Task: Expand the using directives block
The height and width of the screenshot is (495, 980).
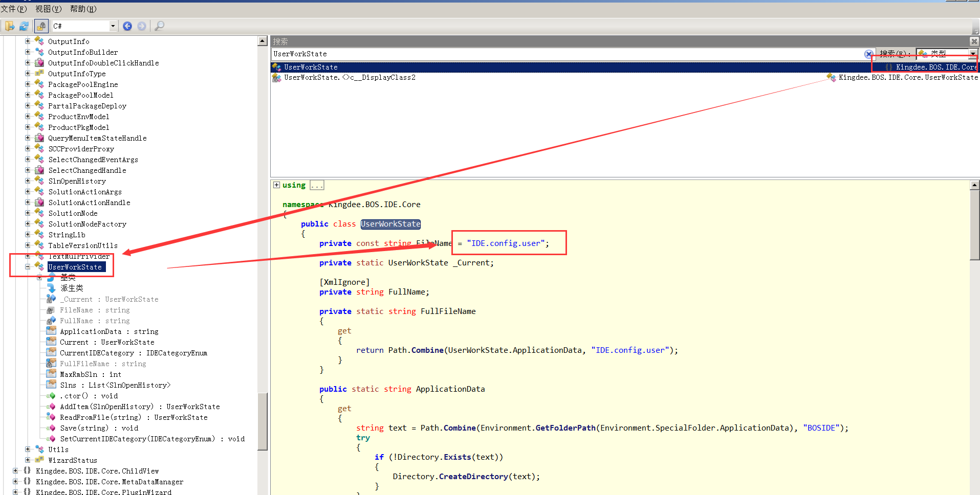Action: pyautogui.click(x=276, y=185)
